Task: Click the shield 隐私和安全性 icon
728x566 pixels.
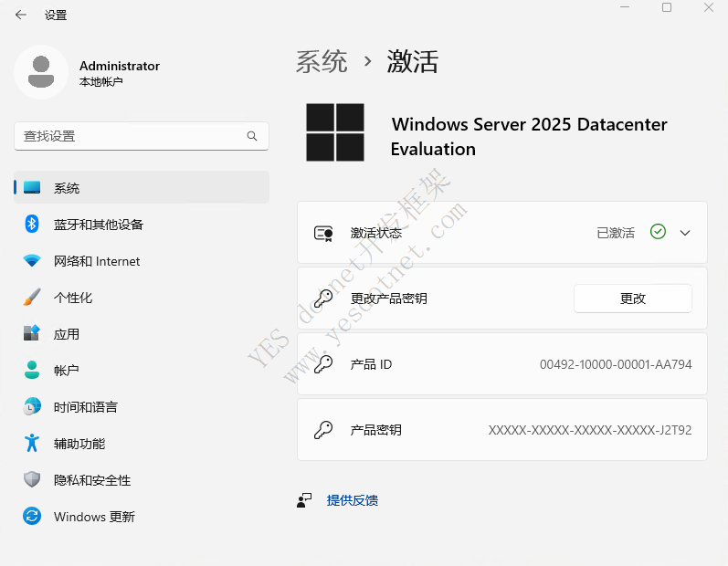Action: pyautogui.click(x=32, y=479)
